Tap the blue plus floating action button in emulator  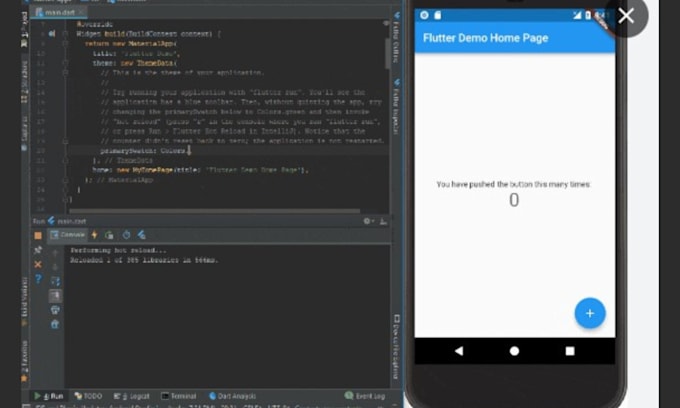(590, 313)
